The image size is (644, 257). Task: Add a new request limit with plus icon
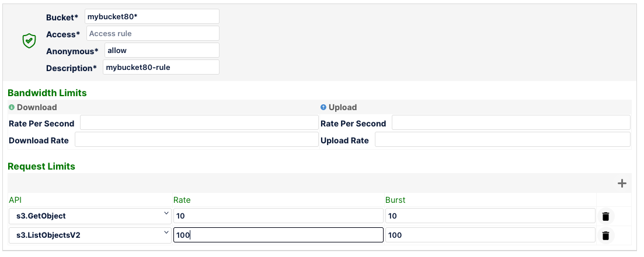[622, 184]
